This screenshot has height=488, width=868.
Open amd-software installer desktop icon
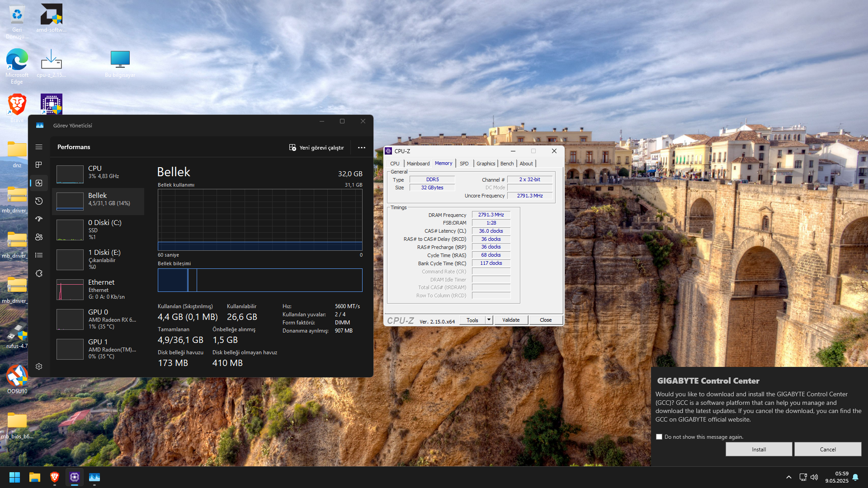51,18
